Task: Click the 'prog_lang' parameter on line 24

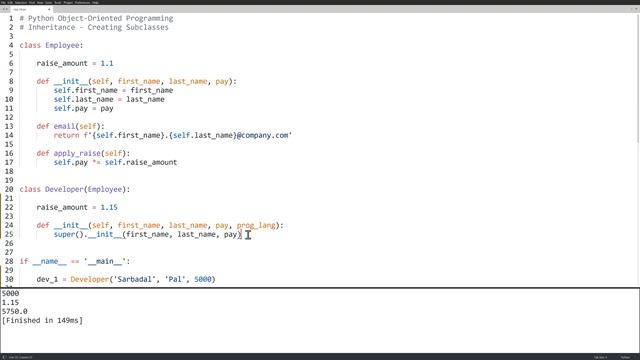Action: pos(256,225)
